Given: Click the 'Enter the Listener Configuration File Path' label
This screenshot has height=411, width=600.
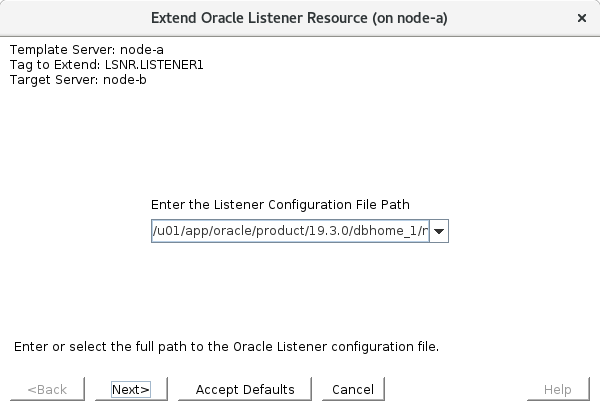Looking at the screenshot, I should click(280, 204).
